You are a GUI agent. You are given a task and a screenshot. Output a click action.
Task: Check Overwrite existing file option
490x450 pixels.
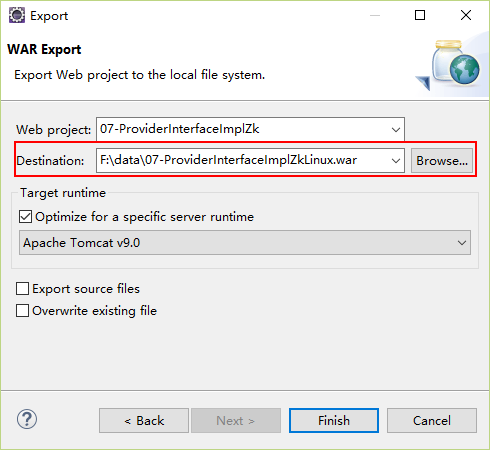pos(22,311)
